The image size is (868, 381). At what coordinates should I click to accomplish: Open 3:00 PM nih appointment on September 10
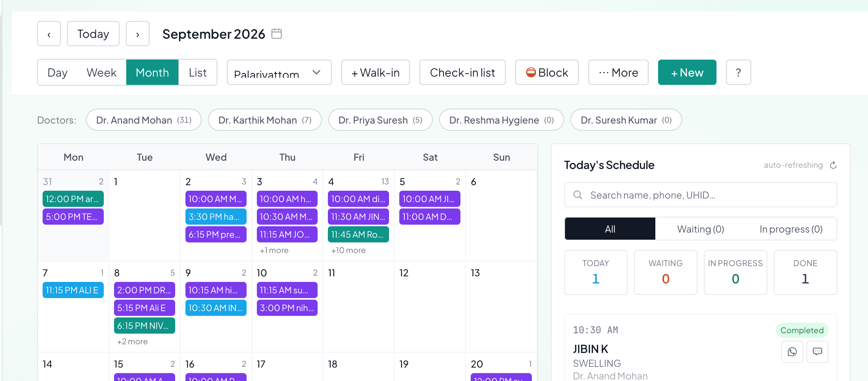[x=287, y=308]
